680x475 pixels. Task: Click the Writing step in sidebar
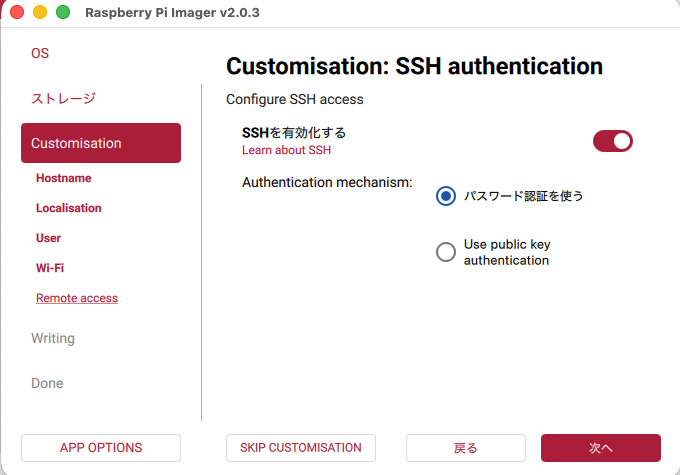[53, 338]
